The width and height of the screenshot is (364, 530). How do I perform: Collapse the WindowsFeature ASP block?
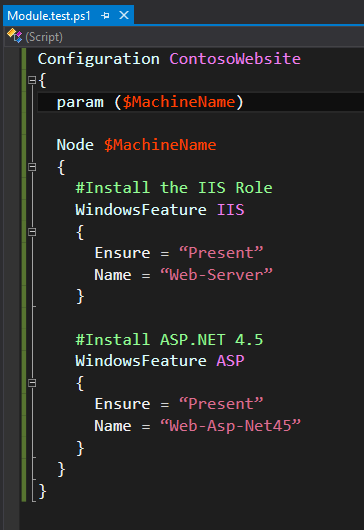pyautogui.click(x=32, y=383)
